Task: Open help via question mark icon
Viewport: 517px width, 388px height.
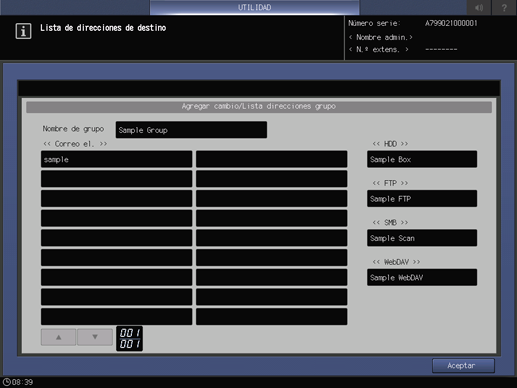Action: coord(504,7)
